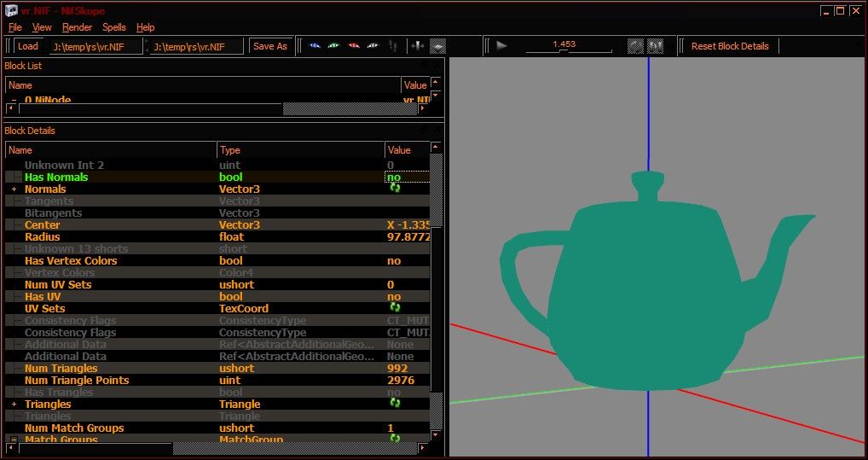This screenshot has width=868, height=460.
Task: Toggle the animation switch icon beside loop
Action: [656, 46]
